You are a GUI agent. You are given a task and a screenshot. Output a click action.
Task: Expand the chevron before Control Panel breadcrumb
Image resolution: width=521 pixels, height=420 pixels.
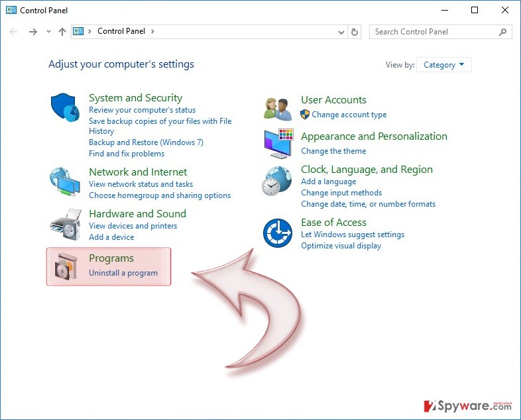(89, 32)
